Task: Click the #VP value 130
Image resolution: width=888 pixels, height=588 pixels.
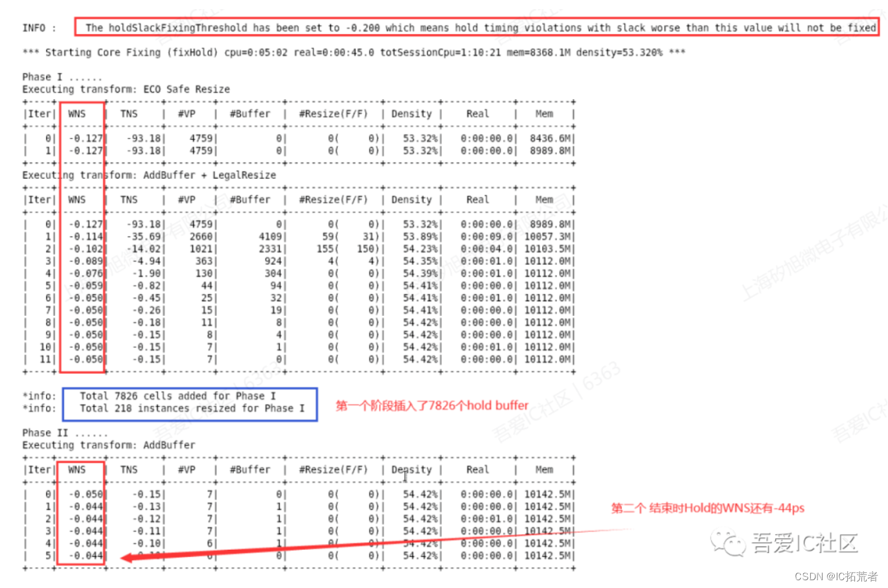Action: (x=204, y=274)
